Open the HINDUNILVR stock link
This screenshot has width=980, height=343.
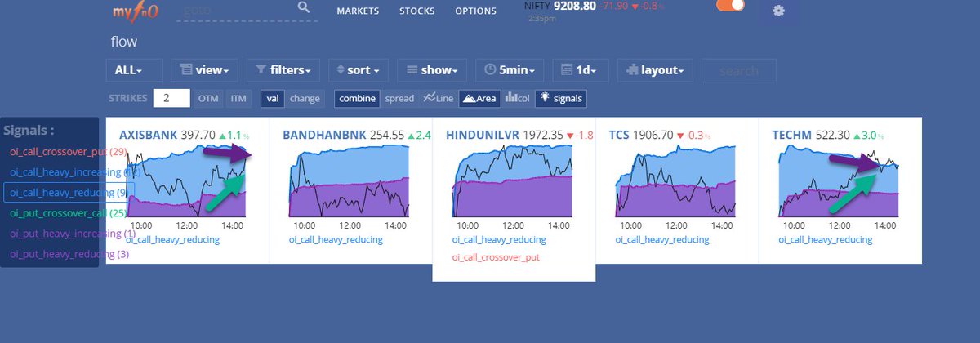[x=483, y=134]
